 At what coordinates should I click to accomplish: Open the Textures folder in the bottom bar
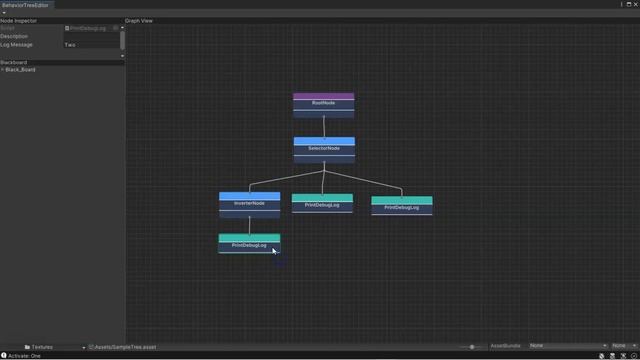(x=39, y=347)
